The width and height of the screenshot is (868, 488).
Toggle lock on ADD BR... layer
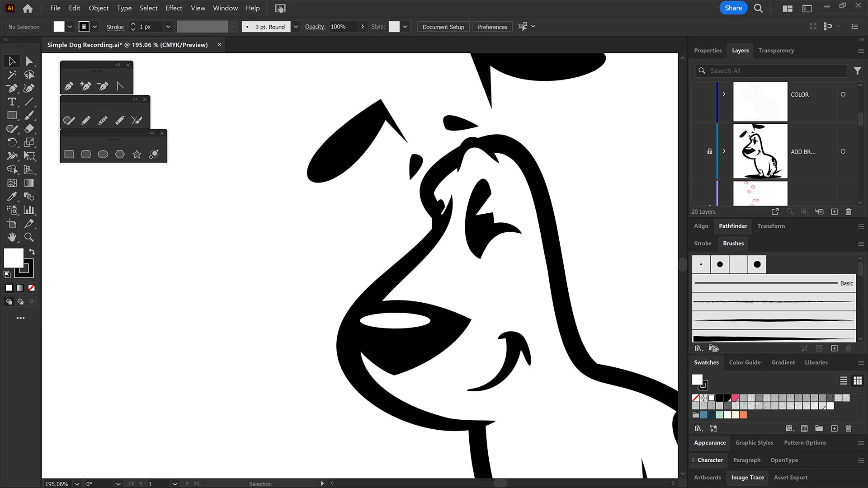[709, 151]
